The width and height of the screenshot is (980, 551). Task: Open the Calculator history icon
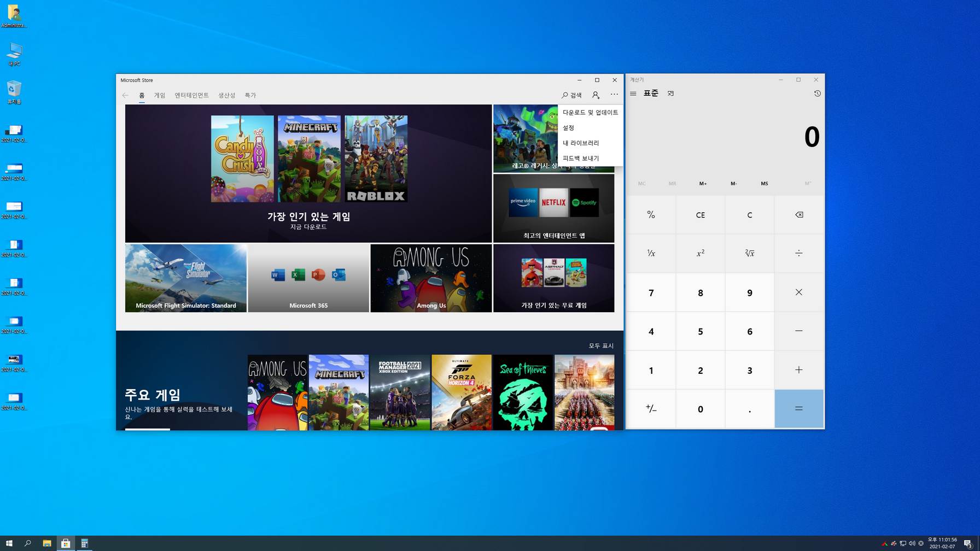pyautogui.click(x=817, y=93)
